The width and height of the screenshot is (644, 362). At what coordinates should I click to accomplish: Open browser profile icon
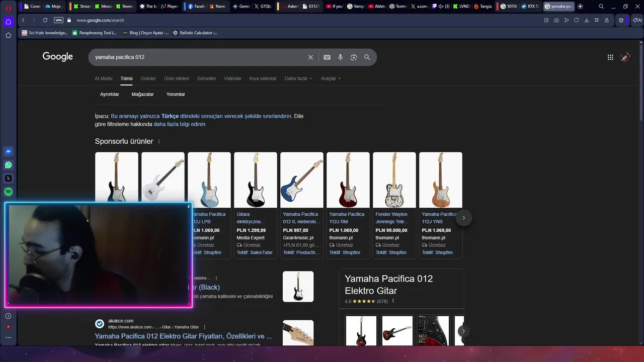point(607,20)
